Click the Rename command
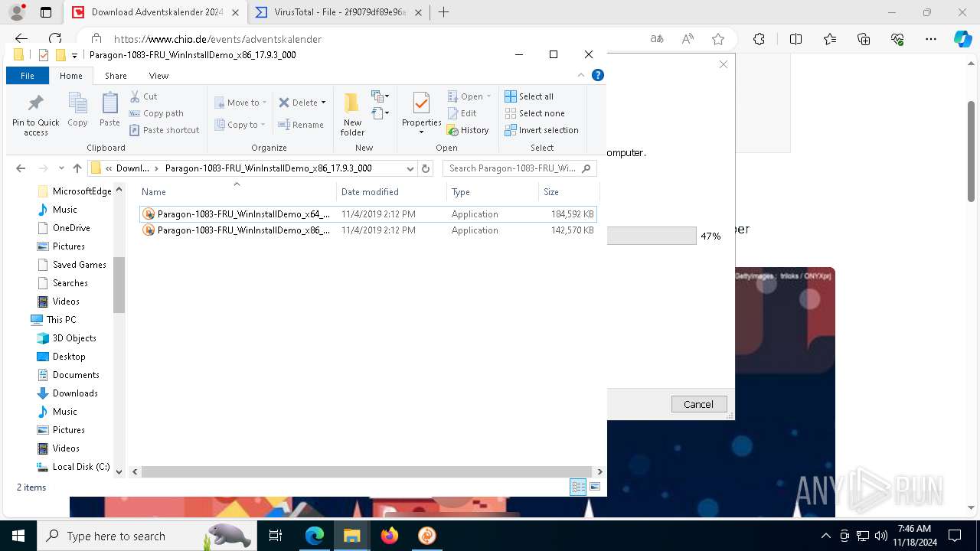Screen dimensions: 980x551 301,125
